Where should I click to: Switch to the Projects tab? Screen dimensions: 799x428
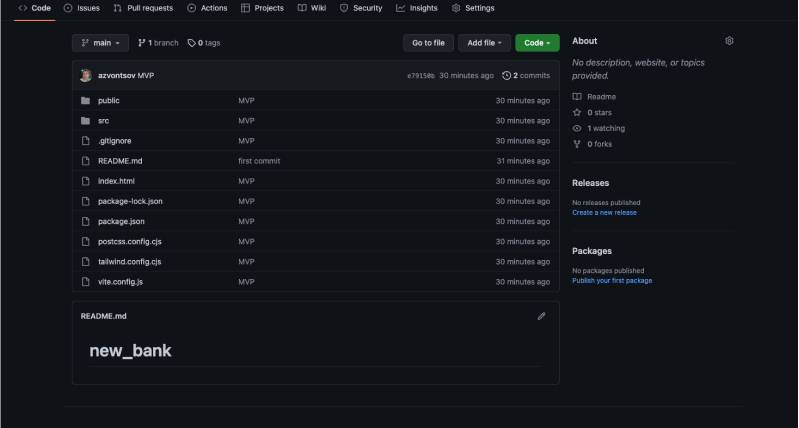coord(262,8)
